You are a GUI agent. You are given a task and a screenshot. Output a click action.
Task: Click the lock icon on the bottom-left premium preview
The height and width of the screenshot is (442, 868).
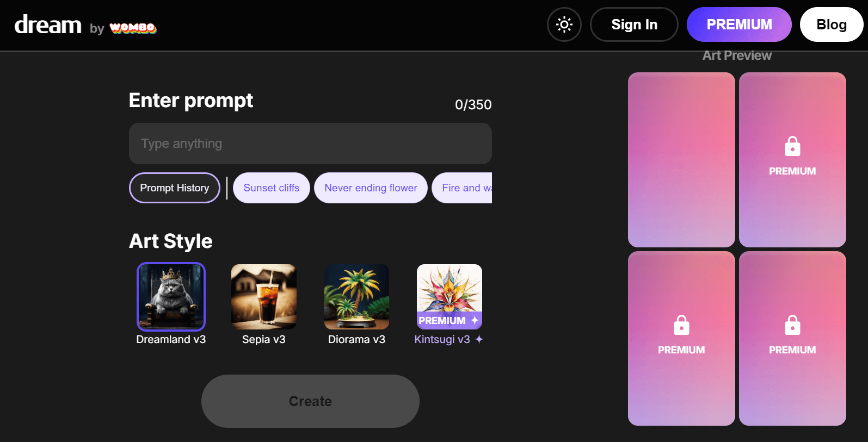[x=681, y=325]
